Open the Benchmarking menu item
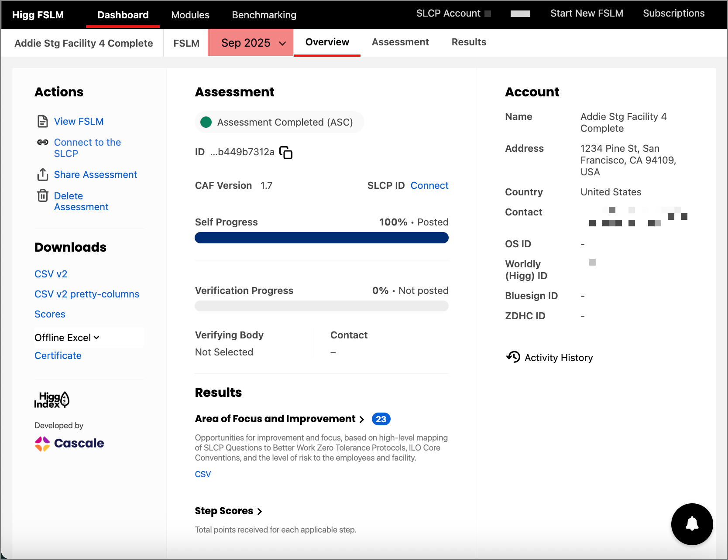The width and height of the screenshot is (728, 560). [264, 15]
